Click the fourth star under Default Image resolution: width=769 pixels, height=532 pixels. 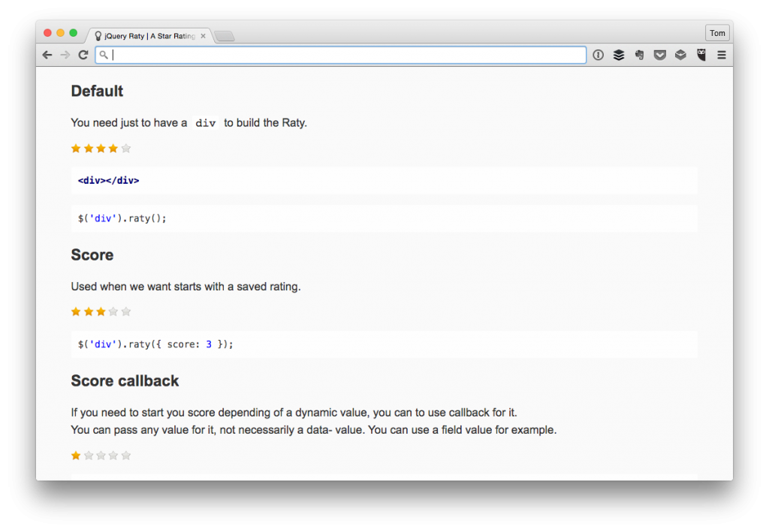[x=113, y=149]
